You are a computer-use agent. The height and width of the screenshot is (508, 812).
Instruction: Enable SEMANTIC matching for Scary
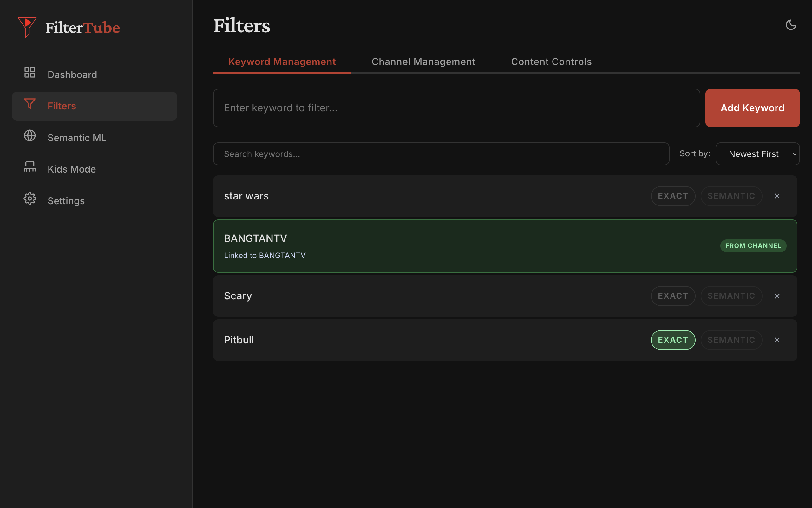tap(731, 296)
